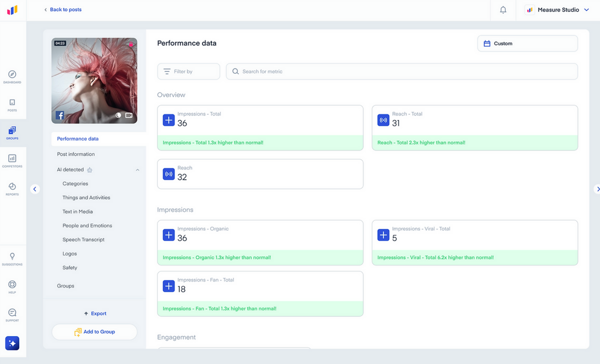Open the Groups item in post menu
This screenshot has height=364, width=600.
66,286
